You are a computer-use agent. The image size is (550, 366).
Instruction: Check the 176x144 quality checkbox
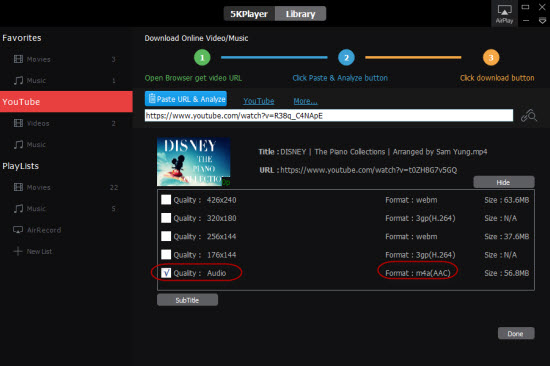pos(166,254)
